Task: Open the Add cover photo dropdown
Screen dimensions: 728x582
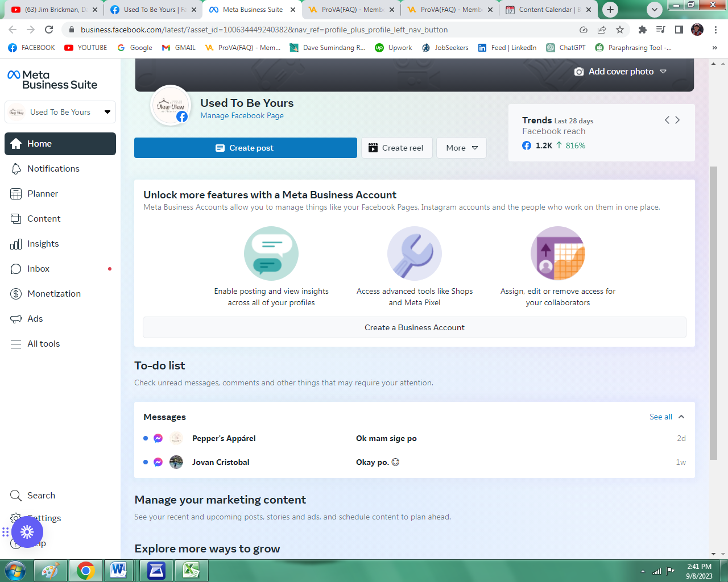Action: [621, 72]
